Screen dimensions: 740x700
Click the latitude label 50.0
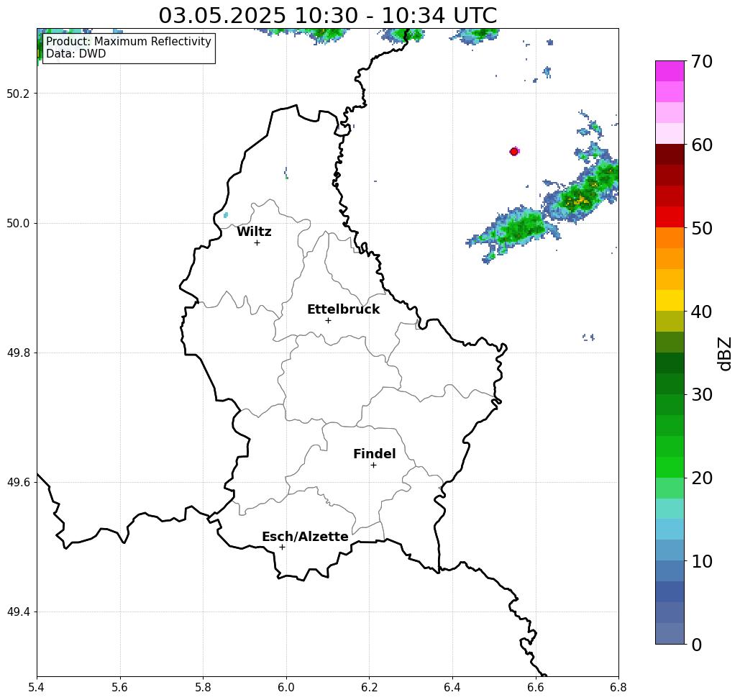(x=18, y=223)
